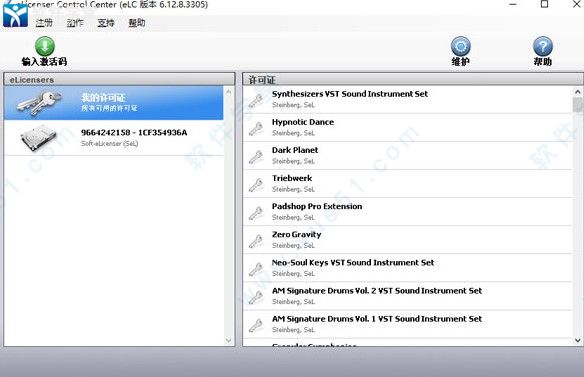This screenshot has height=377, width=584.
Task: Select the keys icon for My Licenses
Action: click(38, 103)
